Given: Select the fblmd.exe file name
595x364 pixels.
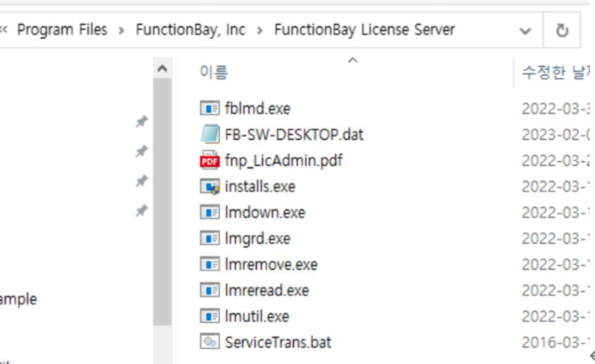Looking at the screenshot, I should click(x=258, y=109).
